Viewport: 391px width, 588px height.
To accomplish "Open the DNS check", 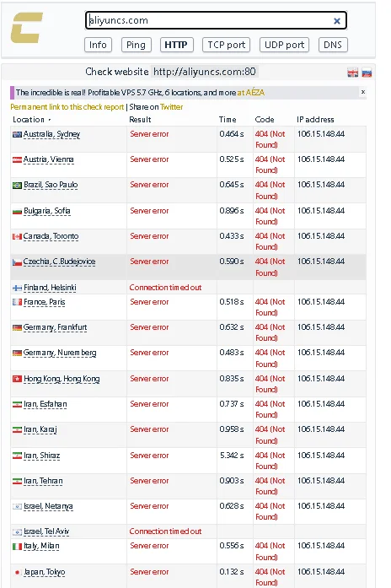I will [x=333, y=45].
